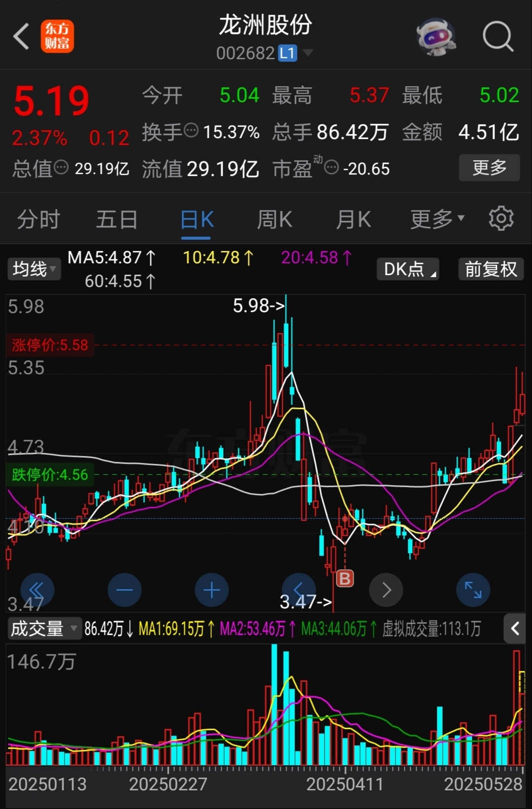Image resolution: width=532 pixels, height=809 pixels.
Task: Switch to the 月K tab
Action: point(353,219)
